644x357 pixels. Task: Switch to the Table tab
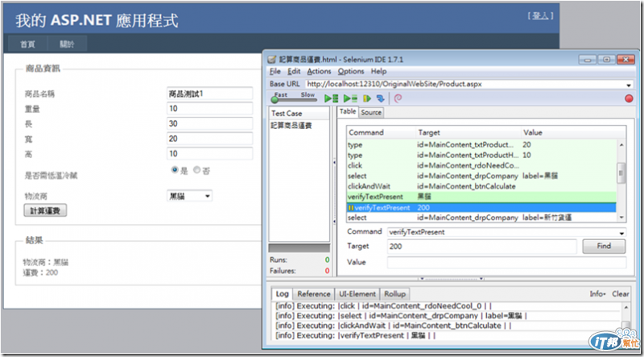(x=348, y=112)
